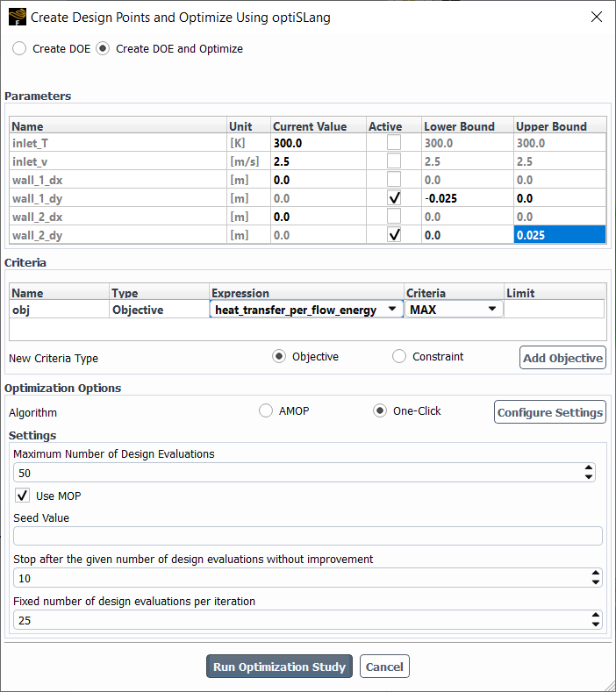
Task: Toggle the Use MOP checkbox
Action: point(23,496)
